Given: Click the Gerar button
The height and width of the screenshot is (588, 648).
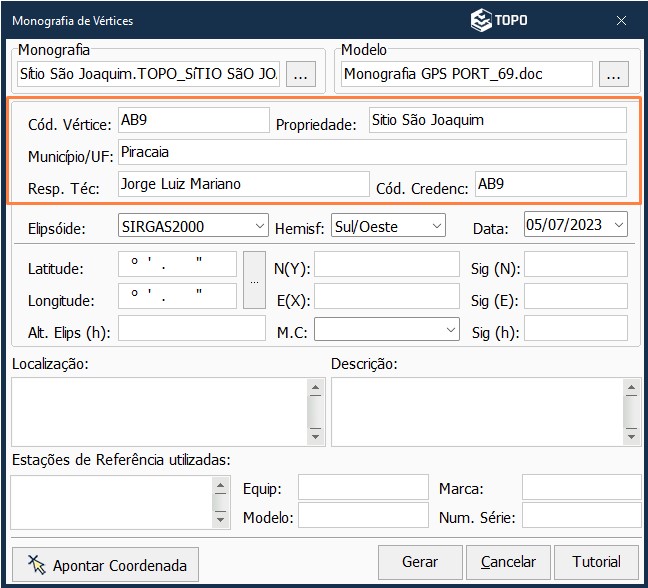Looking at the screenshot, I should point(420,562).
